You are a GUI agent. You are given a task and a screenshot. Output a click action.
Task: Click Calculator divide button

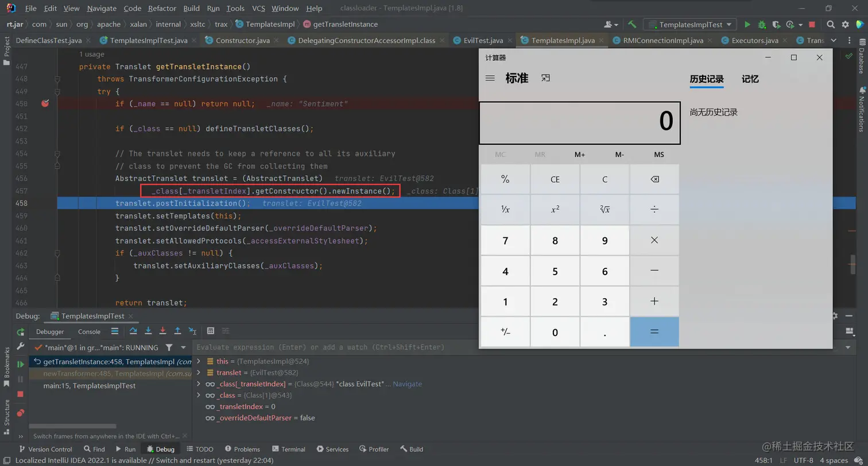coord(654,210)
